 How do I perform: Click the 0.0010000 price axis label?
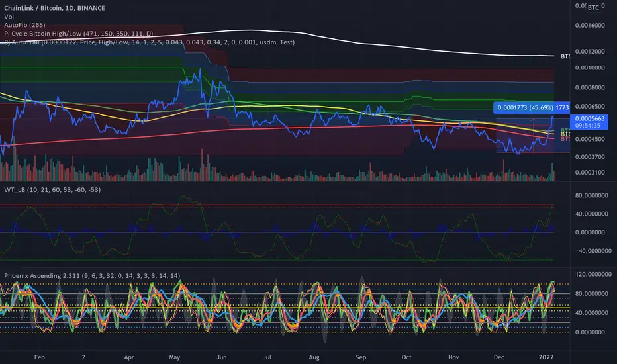pos(590,68)
